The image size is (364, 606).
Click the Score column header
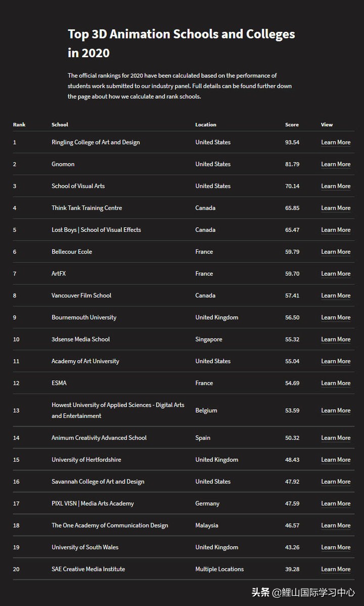292,124
